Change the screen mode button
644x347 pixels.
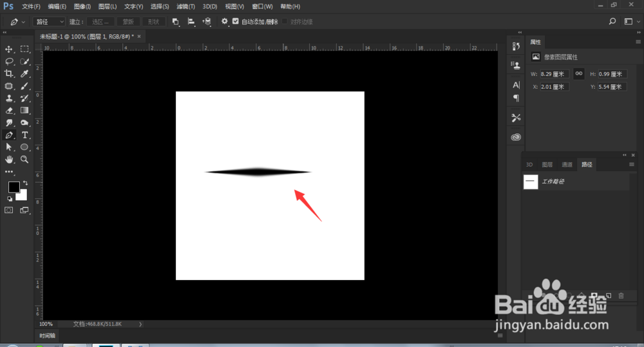click(x=24, y=211)
